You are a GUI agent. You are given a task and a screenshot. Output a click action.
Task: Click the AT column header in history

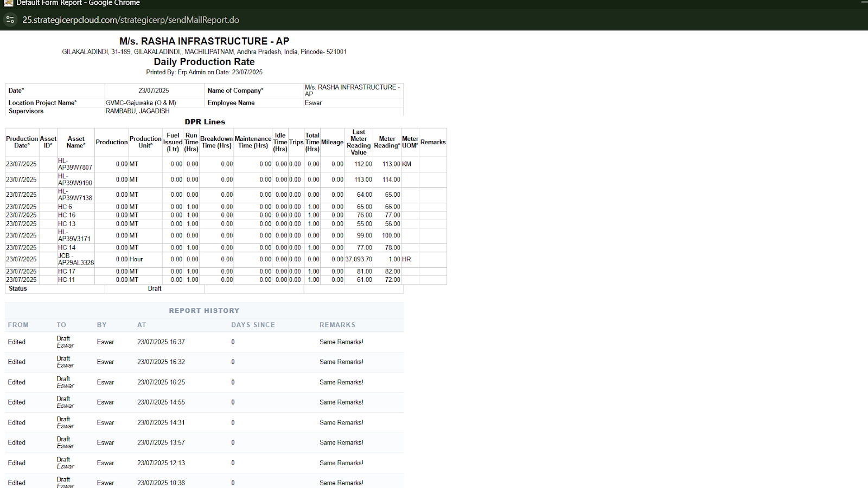[x=142, y=325]
